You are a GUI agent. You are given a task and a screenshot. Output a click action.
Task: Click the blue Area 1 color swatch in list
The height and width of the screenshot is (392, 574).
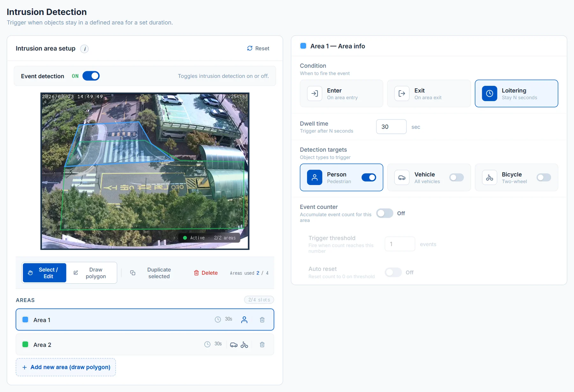(26, 320)
